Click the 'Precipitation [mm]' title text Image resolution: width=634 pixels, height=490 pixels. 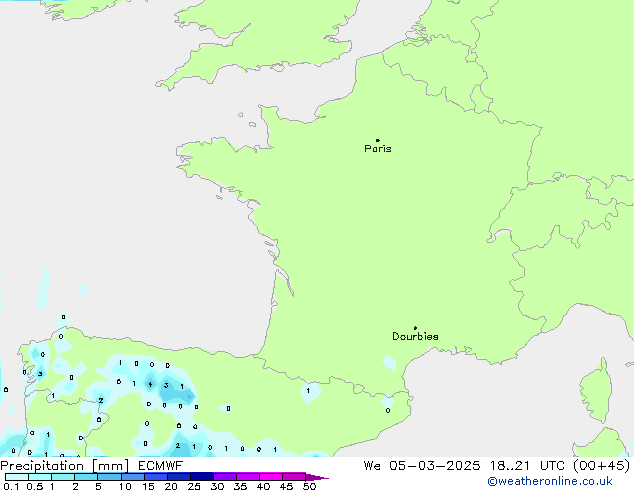coord(65,466)
